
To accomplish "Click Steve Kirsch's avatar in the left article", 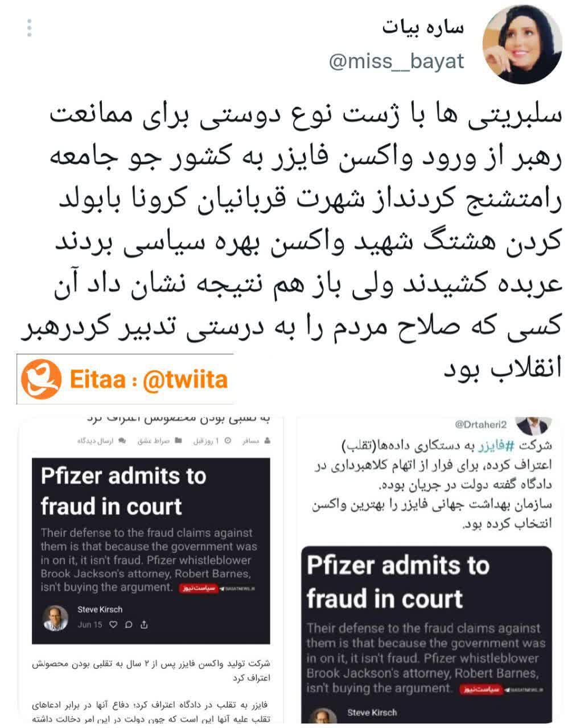I will tap(56, 618).
